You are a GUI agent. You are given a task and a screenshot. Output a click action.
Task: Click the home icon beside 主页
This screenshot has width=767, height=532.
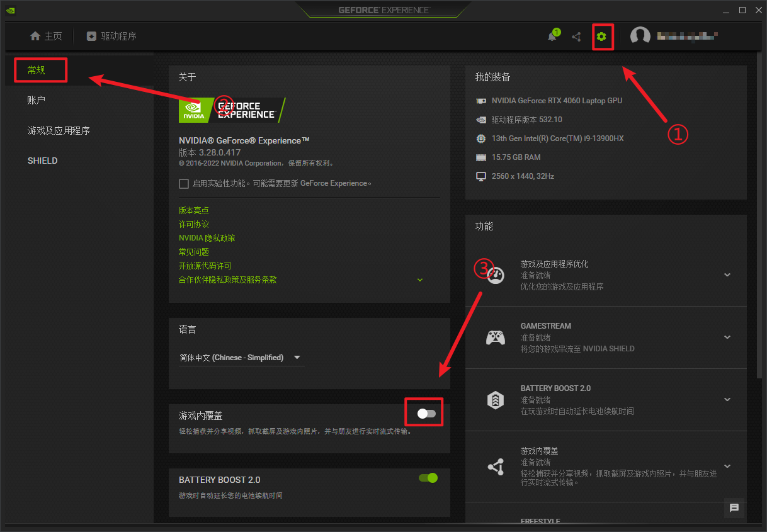pyautogui.click(x=35, y=36)
